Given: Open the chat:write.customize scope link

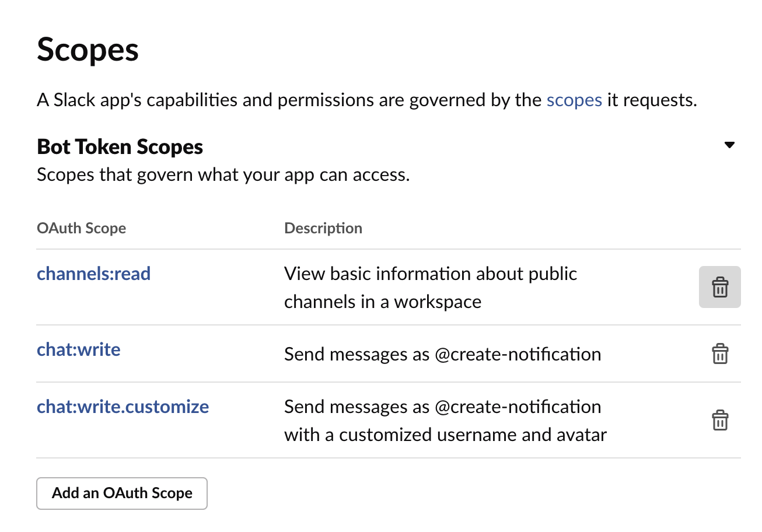Looking at the screenshot, I should tap(123, 407).
